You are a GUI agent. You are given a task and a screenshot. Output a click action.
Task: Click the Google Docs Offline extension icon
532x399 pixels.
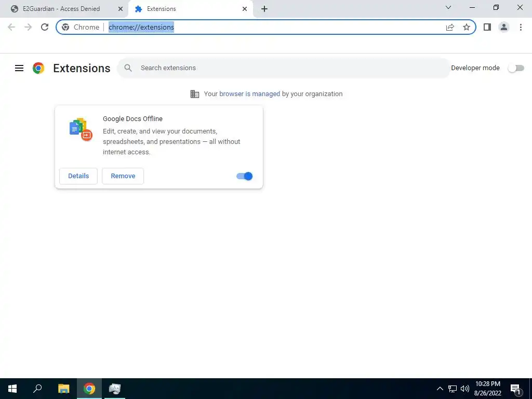81,129
